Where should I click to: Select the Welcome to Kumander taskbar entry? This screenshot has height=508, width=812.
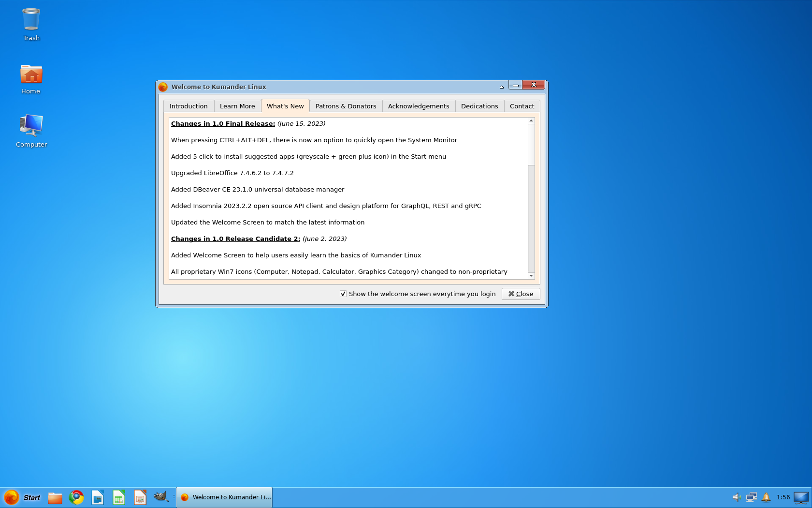click(x=224, y=497)
